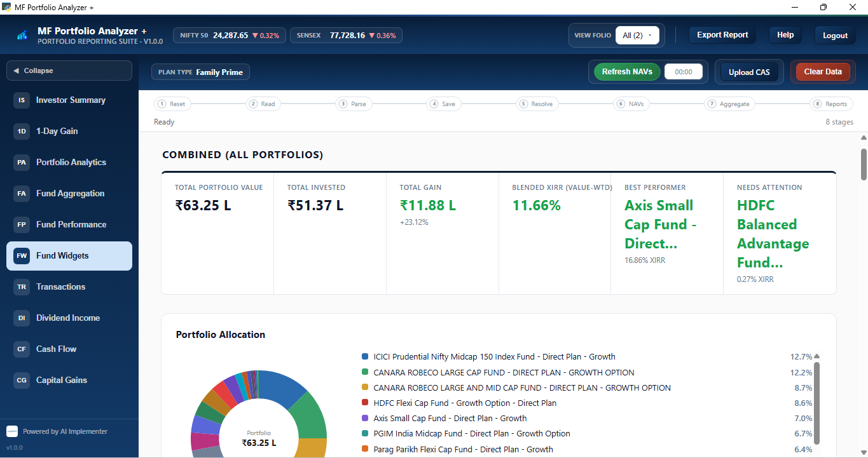Click the TR badge icon in sidebar
The width and height of the screenshot is (868, 458).
point(22,287)
